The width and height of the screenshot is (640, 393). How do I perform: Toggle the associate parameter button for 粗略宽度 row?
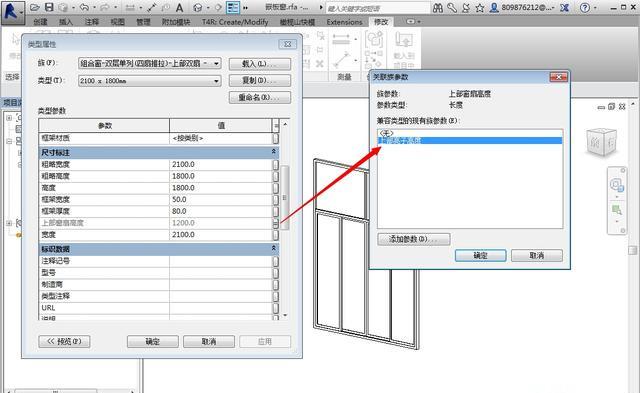pos(276,164)
